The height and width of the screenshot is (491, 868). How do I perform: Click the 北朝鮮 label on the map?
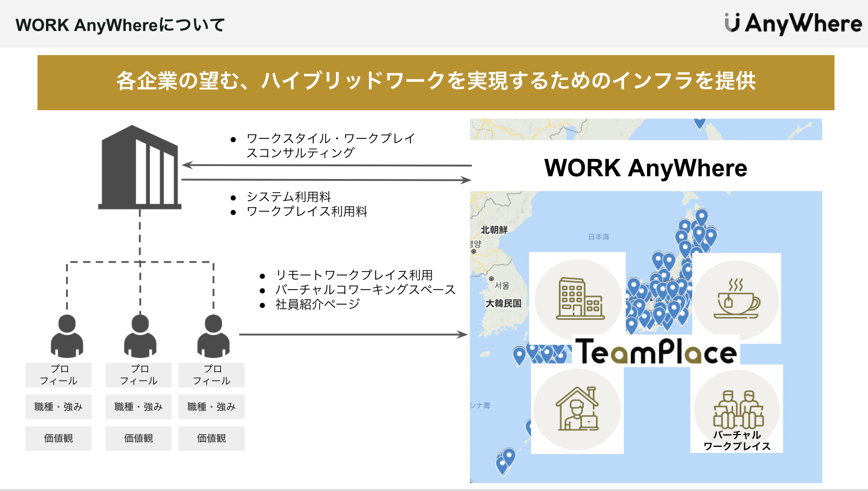pos(494,230)
